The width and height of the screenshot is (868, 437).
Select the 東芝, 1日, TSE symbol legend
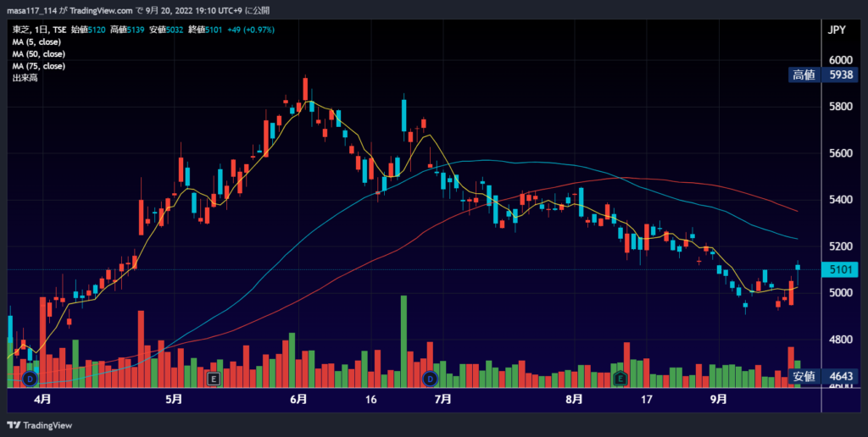pos(40,30)
